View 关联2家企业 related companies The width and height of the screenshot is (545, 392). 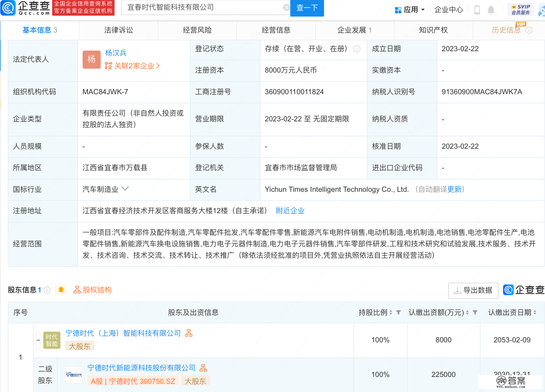pyautogui.click(x=132, y=66)
